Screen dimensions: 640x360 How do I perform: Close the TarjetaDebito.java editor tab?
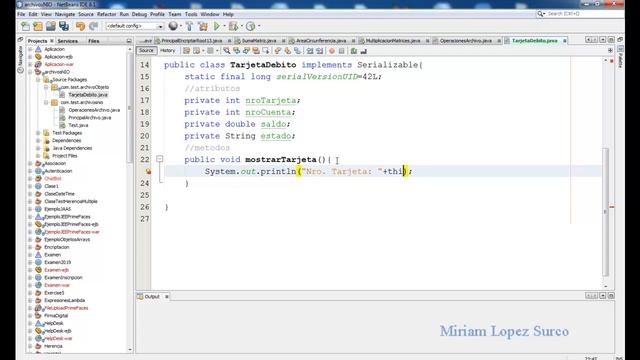click(564, 41)
